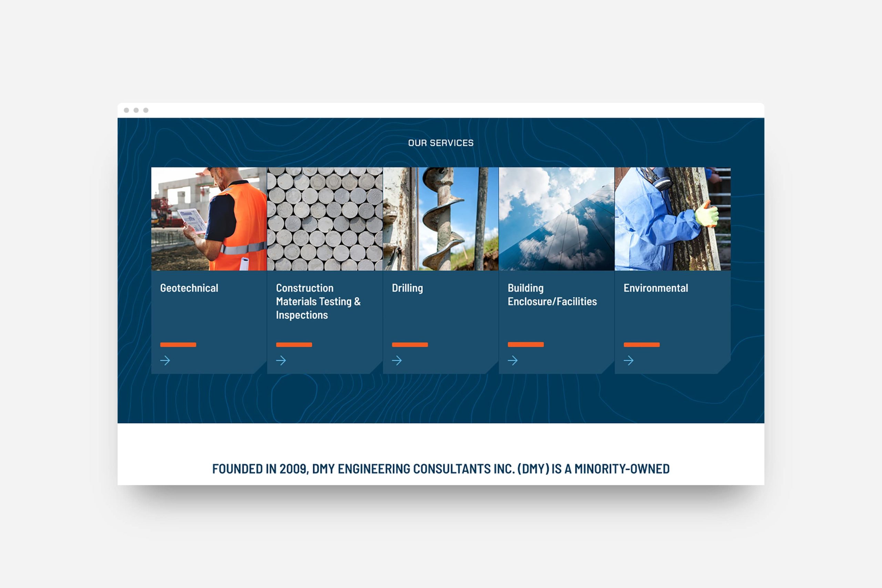Click the Our Services heading

tap(441, 143)
